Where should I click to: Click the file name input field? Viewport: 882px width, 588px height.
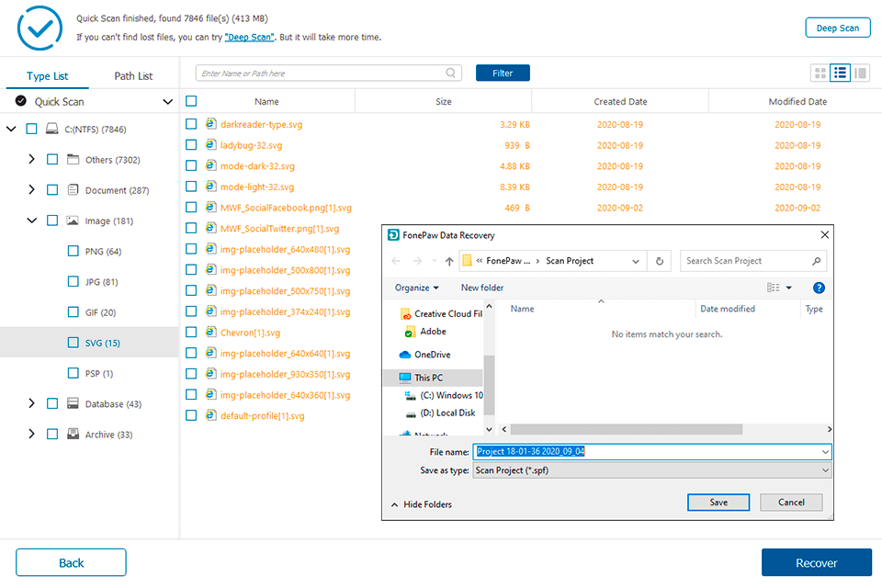pyautogui.click(x=643, y=451)
